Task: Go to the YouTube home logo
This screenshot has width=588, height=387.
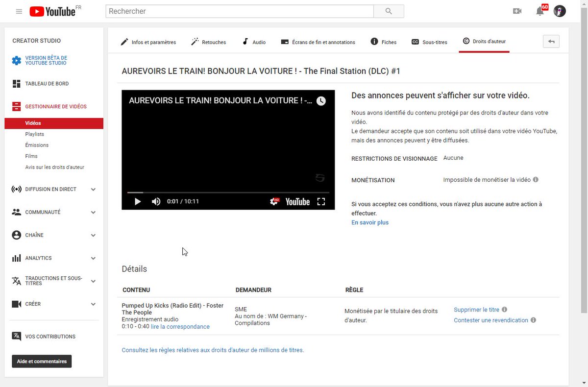Action: (x=52, y=11)
